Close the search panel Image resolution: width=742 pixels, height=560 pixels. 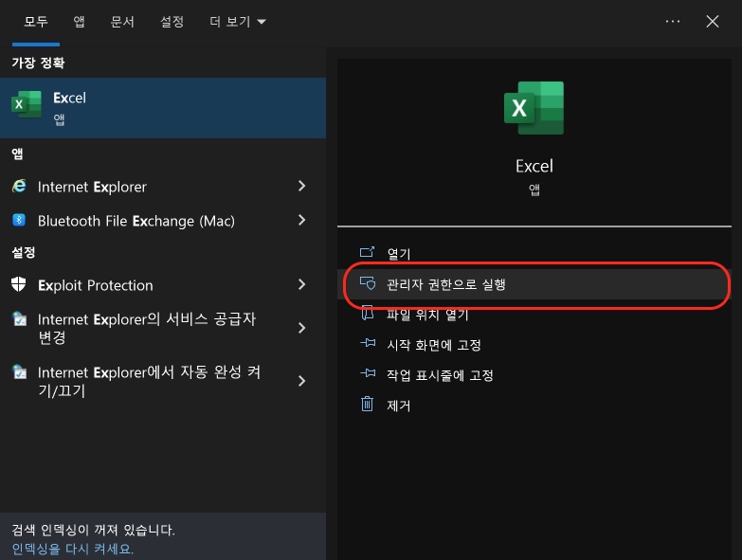pos(713,21)
